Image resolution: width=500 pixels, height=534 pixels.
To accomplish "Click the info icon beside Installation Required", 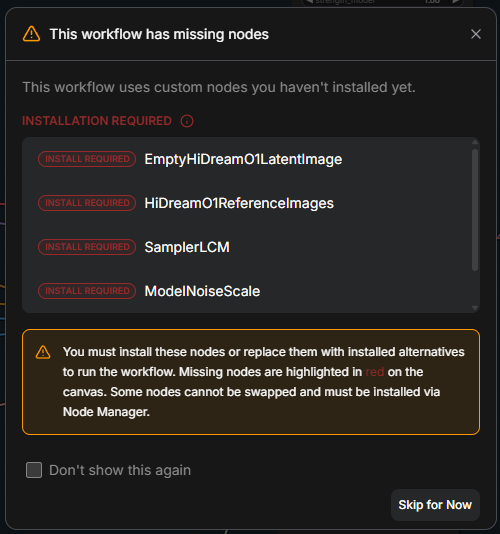I will 187,121.
